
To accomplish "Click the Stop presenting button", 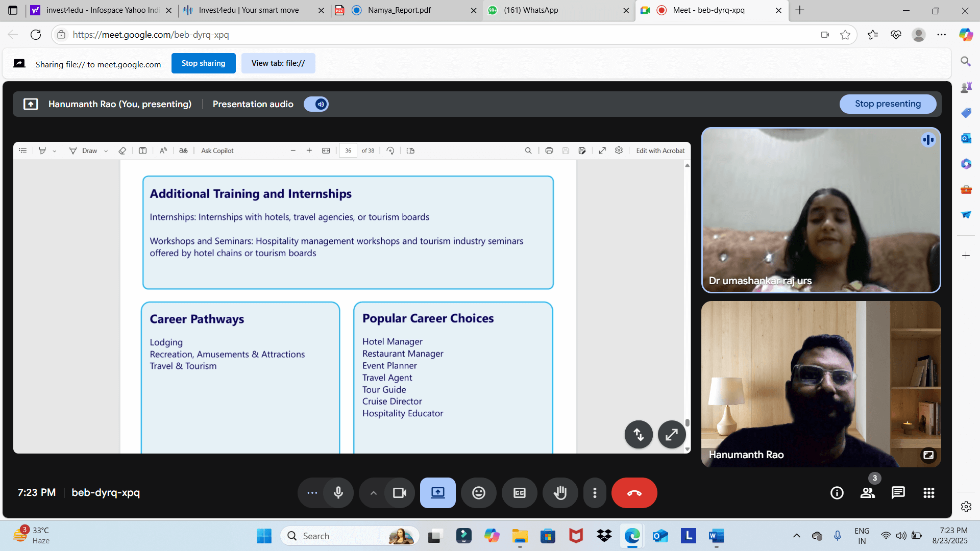I will pyautogui.click(x=888, y=104).
